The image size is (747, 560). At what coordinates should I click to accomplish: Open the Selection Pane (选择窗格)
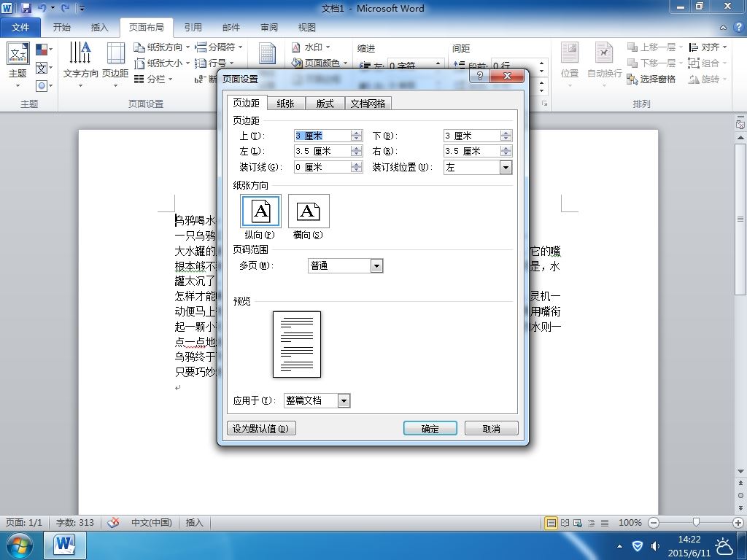pyautogui.click(x=651, y=79)
